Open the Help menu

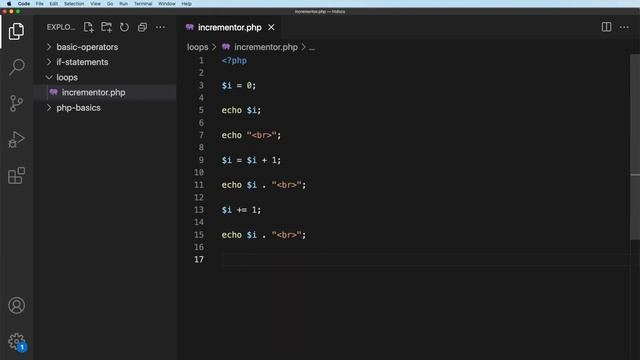pos(186,4)
